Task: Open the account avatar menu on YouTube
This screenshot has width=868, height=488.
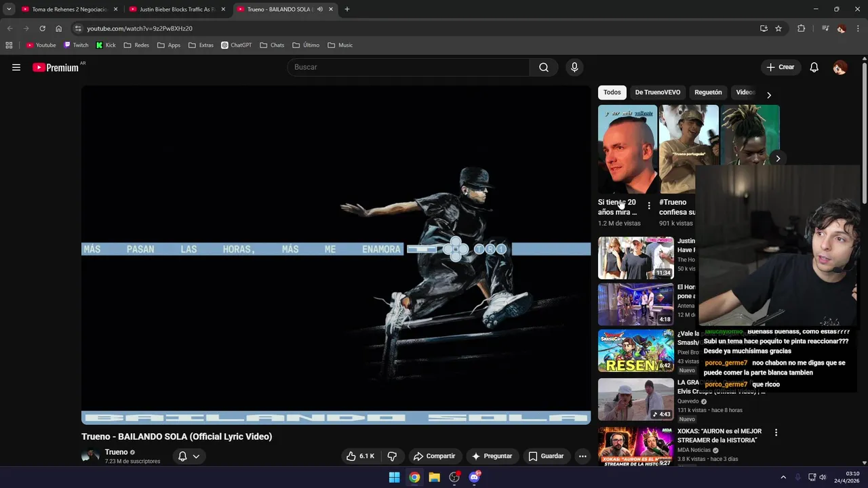Action: click(x=840, y=67)
